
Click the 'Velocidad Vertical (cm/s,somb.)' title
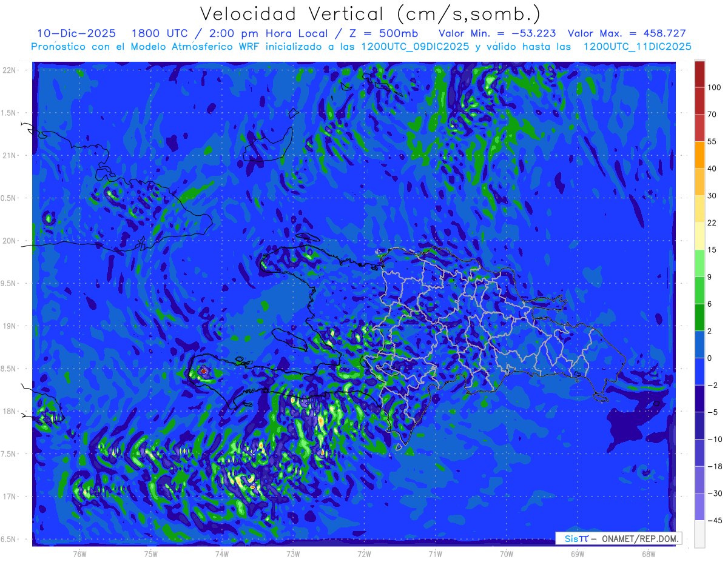click(x=370, y=14)
